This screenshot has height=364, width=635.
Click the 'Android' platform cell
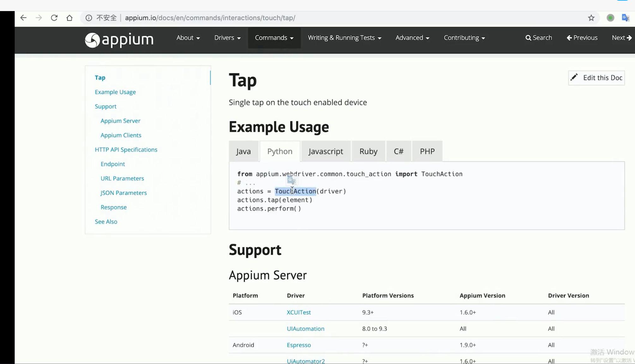pyautogui.click(x=243, y=345)
